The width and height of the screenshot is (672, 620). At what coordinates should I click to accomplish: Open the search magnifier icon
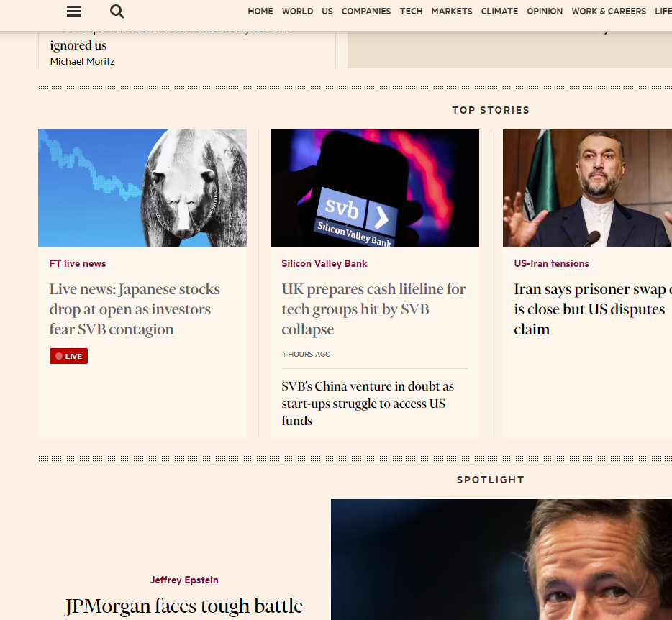point(117,11)
